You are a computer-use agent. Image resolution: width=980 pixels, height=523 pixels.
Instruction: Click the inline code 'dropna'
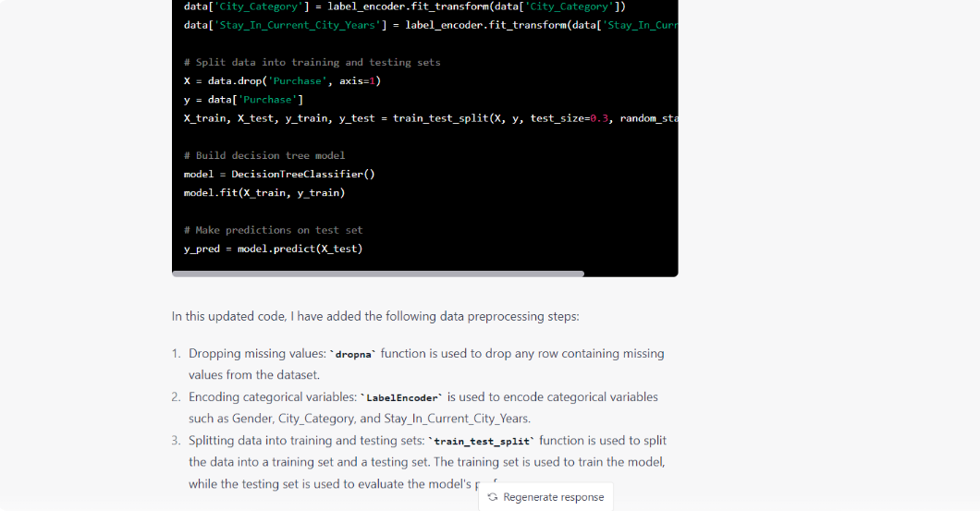pyautogui.click(x=353, y=354)
